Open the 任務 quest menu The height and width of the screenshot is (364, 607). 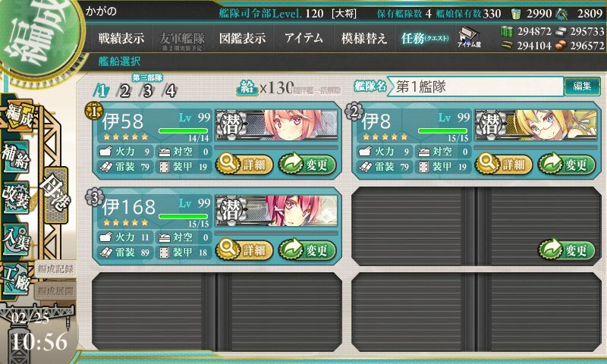[x=425, y=38]
